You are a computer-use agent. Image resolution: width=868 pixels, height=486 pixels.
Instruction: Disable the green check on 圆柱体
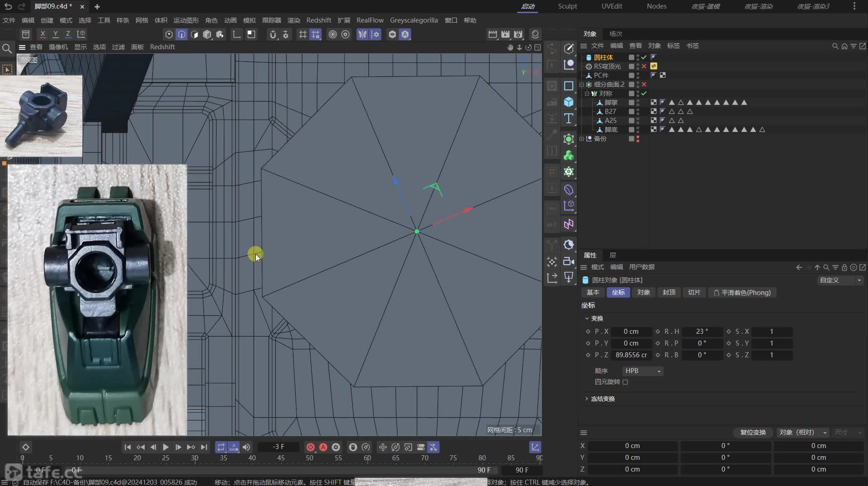pyautogui.click(x=644, y=57)
